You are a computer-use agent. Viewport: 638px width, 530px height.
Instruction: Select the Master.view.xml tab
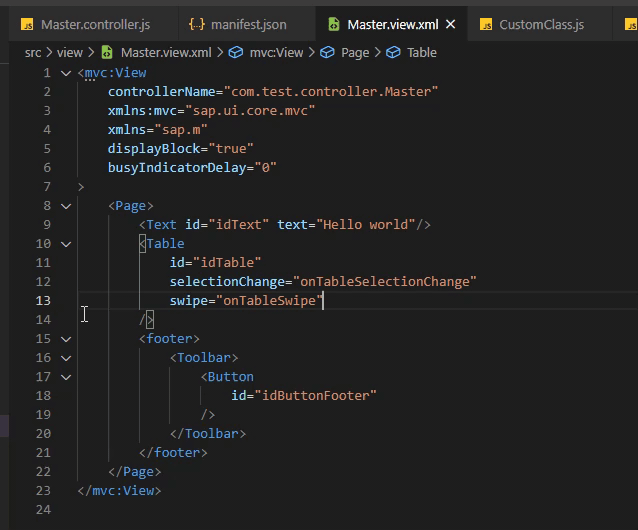(x=393, y=25)
